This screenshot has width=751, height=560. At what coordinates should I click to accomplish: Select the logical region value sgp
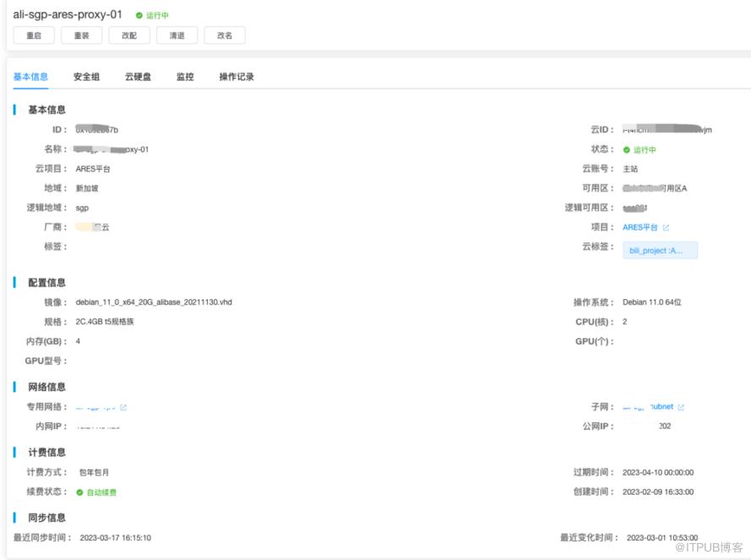82,208
